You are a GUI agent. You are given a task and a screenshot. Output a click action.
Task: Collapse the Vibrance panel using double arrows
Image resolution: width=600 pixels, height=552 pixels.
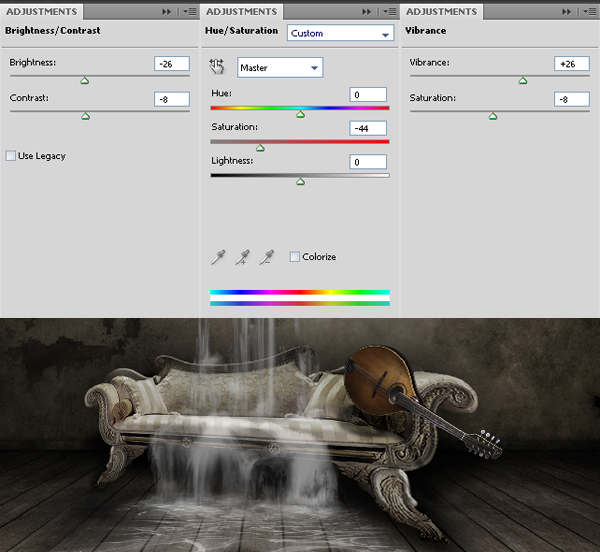[566, 11]
